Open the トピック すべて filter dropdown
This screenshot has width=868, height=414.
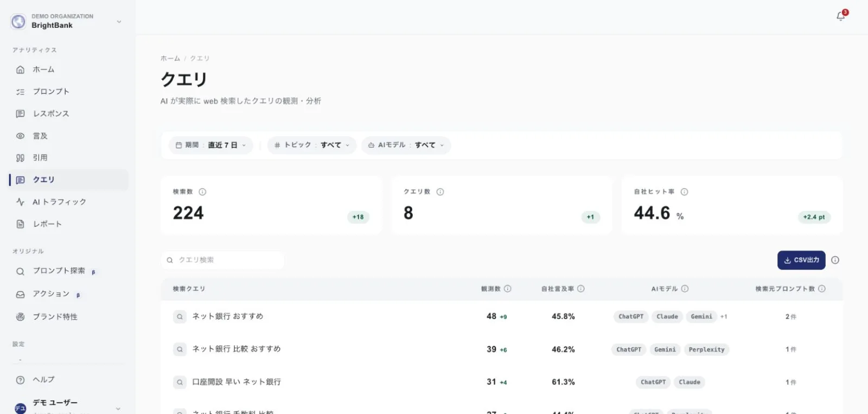pyautogui.click(x=311, y=145)
